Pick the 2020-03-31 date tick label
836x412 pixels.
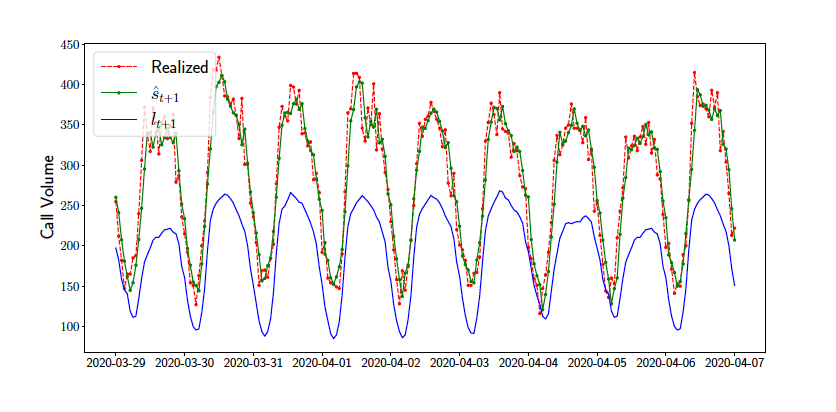pyautogui.click(x=254, y=360)
